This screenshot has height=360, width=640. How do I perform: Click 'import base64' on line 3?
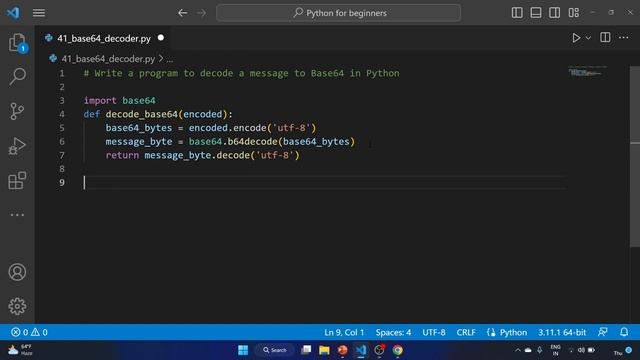pyautogui.click(x=120, y=100)
